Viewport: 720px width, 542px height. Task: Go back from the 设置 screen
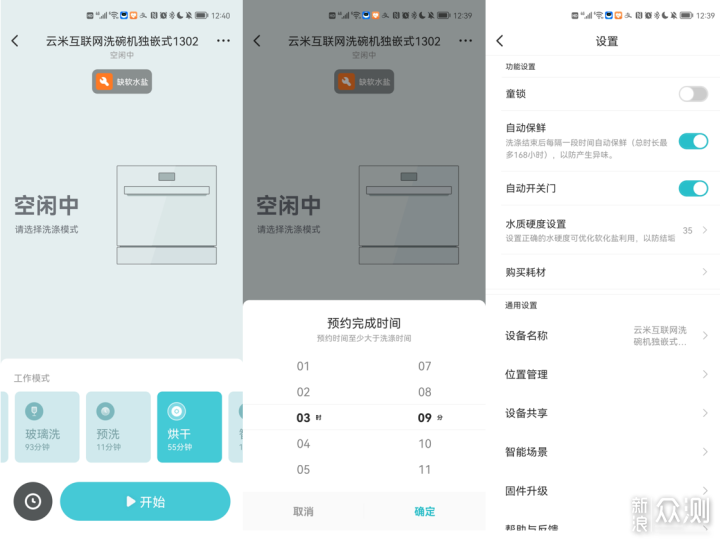(x=500, y=41)
